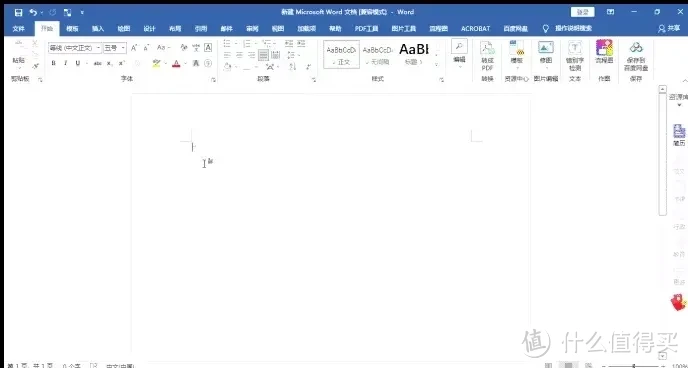Align text left
The width and height of the screenshot is (688, 368).
227,55
